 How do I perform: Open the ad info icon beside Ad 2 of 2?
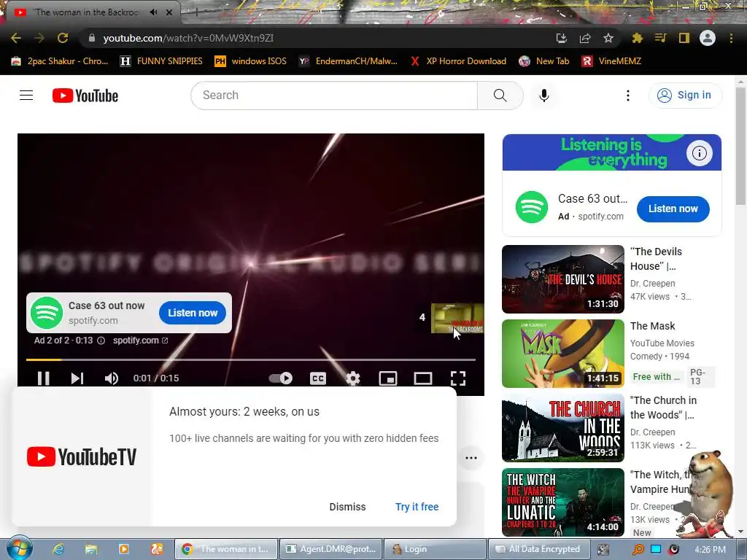[101, 341]
